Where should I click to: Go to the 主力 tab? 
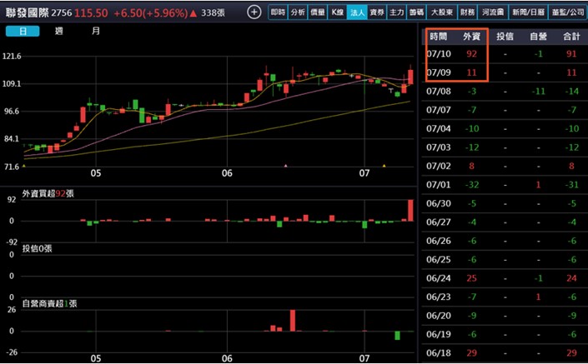click(x=397, y=12)
